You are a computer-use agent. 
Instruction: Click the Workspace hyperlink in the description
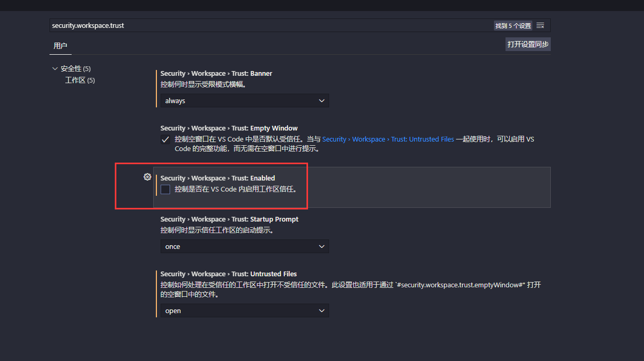[x=369, y=139]
